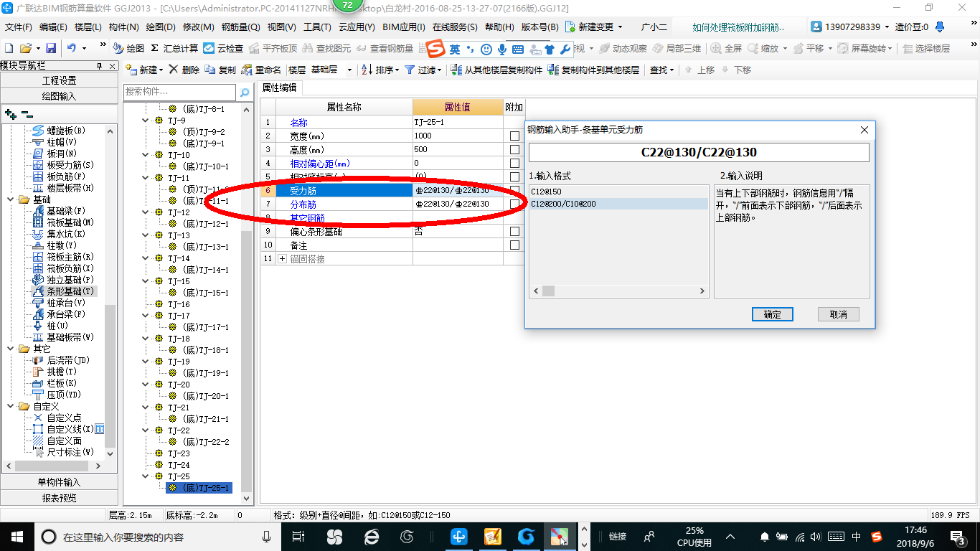Toggle 附加 checkbox for 偏心条形基础 row

[x=514, y=232]
